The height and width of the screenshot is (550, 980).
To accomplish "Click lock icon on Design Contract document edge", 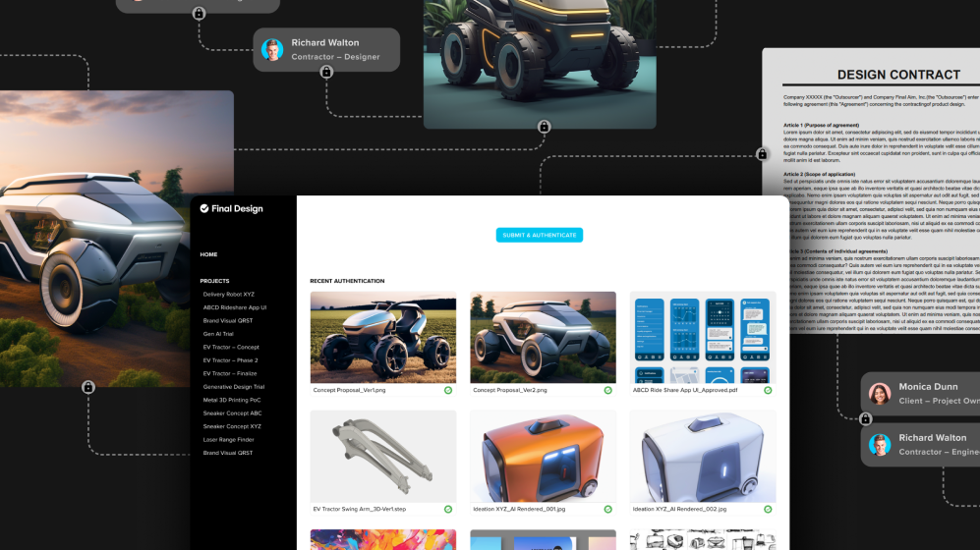I will pos(762,153).
